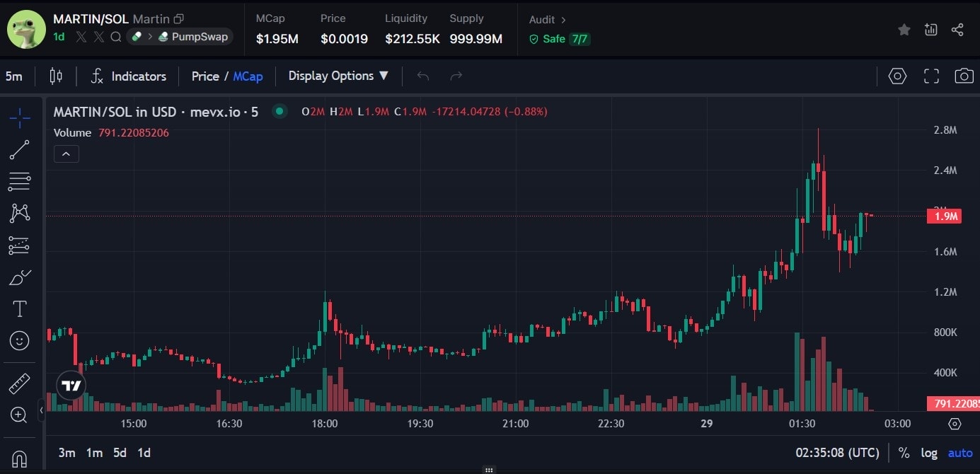Redo the chart action
This screenshot has height=474, width=980.
coord(456,76)
